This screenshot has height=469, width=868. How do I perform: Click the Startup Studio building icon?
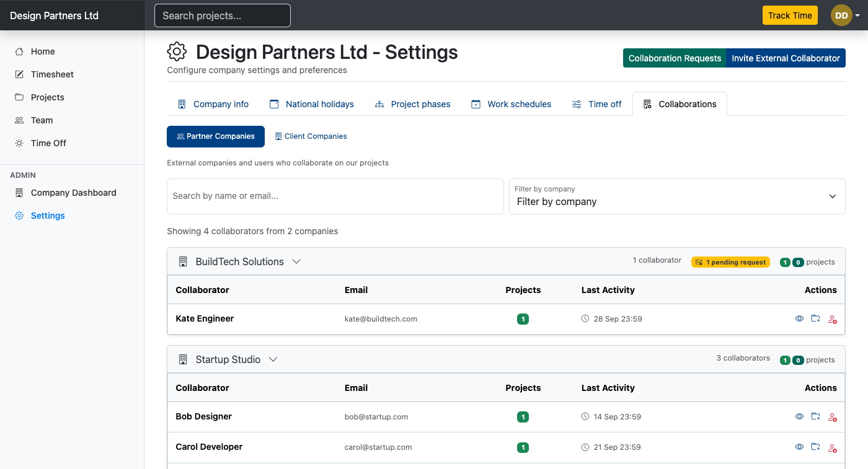[183, 359]
